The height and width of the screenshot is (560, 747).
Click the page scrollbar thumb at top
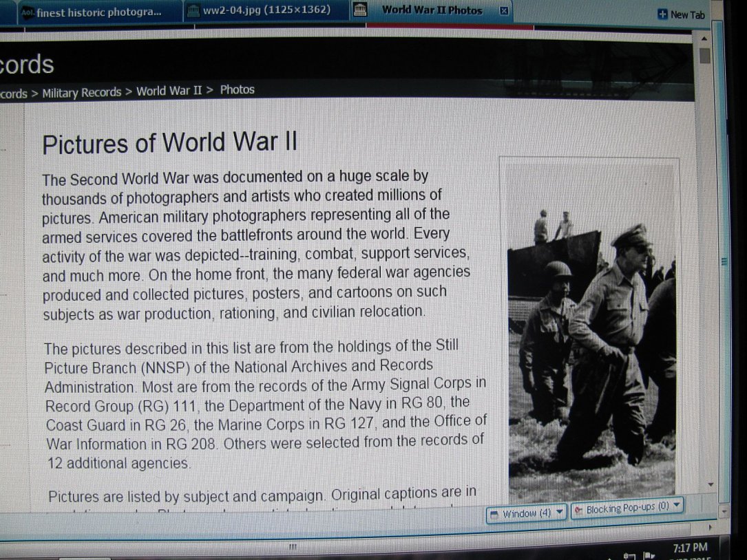pos(704,55)
